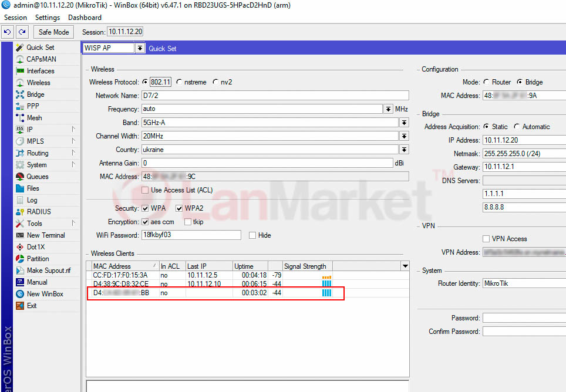Open Files in the sidebar
This screenshot has height=392, width=566.
(x=33, y=188)
